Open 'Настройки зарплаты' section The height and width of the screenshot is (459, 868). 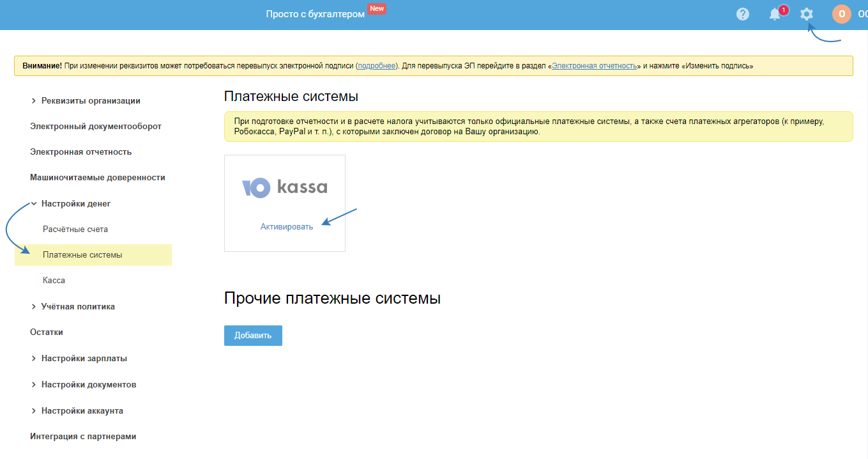click(84, 358)
